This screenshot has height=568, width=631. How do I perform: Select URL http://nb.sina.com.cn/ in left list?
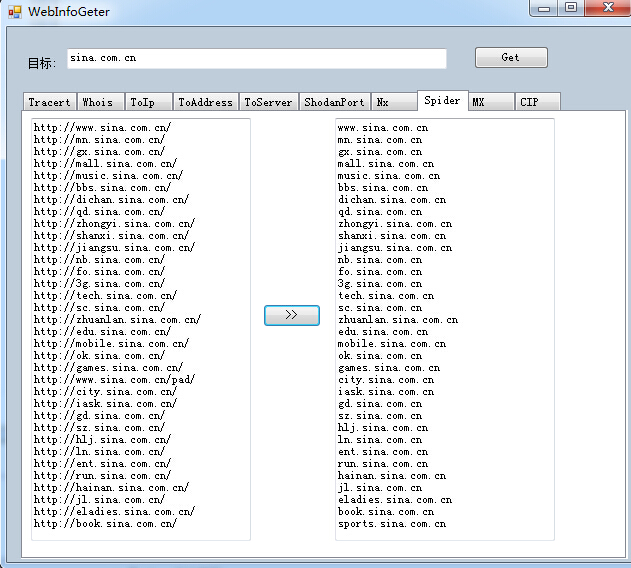(99, 260)
